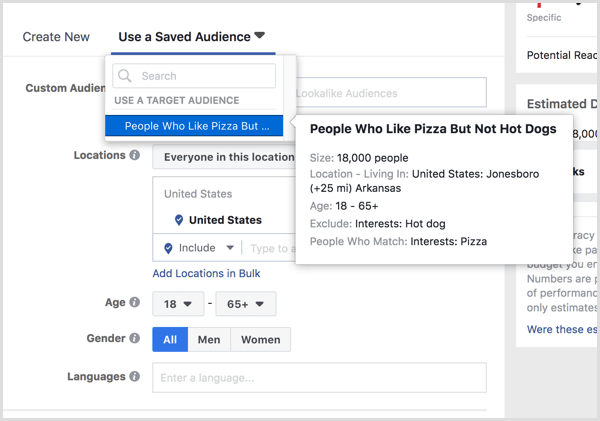Image resolution: width=600 pixels, height=421 pixels.
Task: Switch to Create New tab
Action: point(56,37)
